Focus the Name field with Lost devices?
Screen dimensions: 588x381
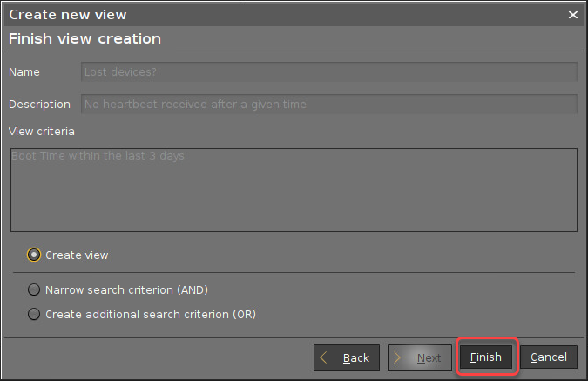click(328, 73)
